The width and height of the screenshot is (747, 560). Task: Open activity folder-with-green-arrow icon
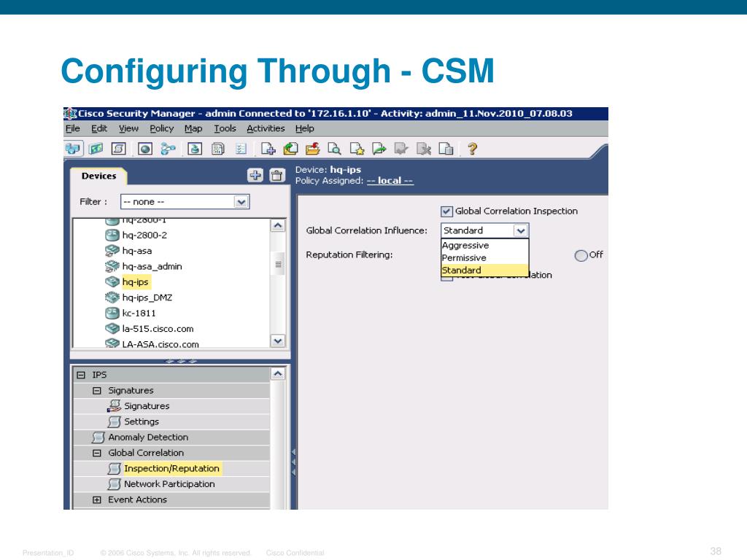click(290, 149)
